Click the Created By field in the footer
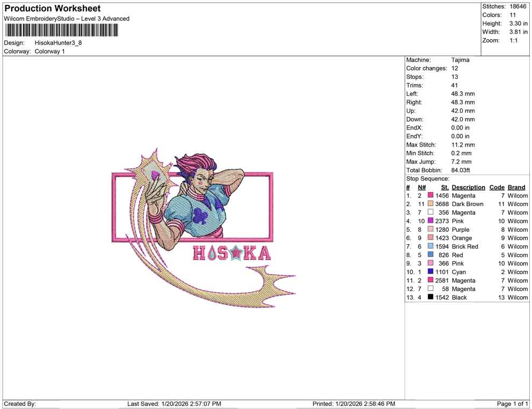 tap(20, 404)
